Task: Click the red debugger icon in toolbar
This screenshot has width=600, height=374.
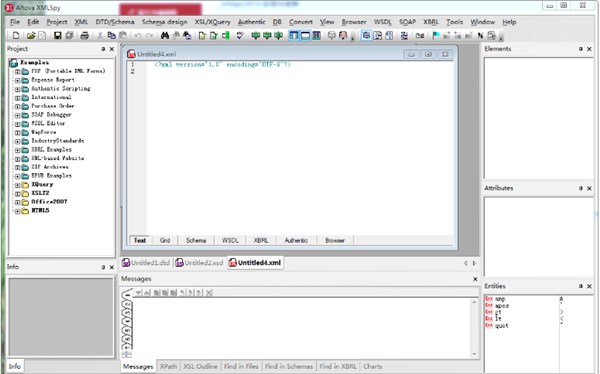Action: tap(343, 36)
